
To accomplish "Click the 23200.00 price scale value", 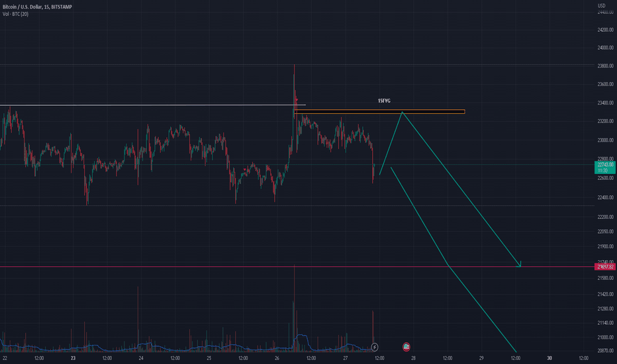I will click(605, 121).
